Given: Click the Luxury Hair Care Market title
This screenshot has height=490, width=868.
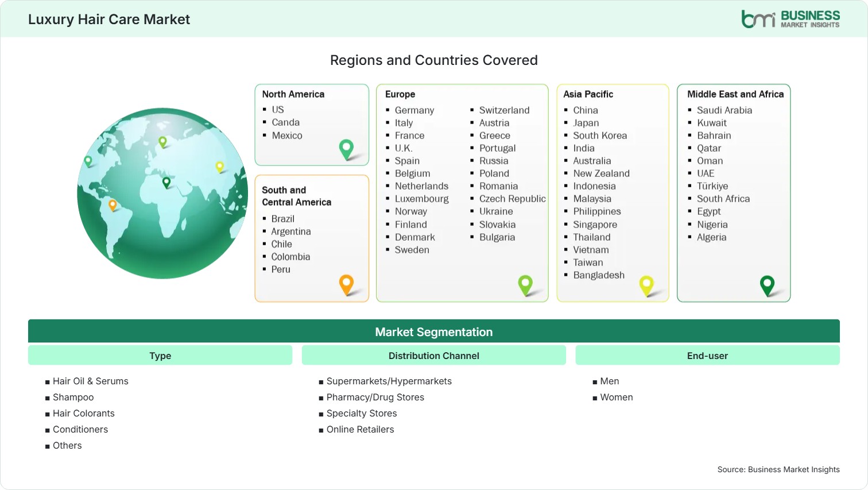Looking at the screenshot, I should pyautogui.click(x=109, y=20).
